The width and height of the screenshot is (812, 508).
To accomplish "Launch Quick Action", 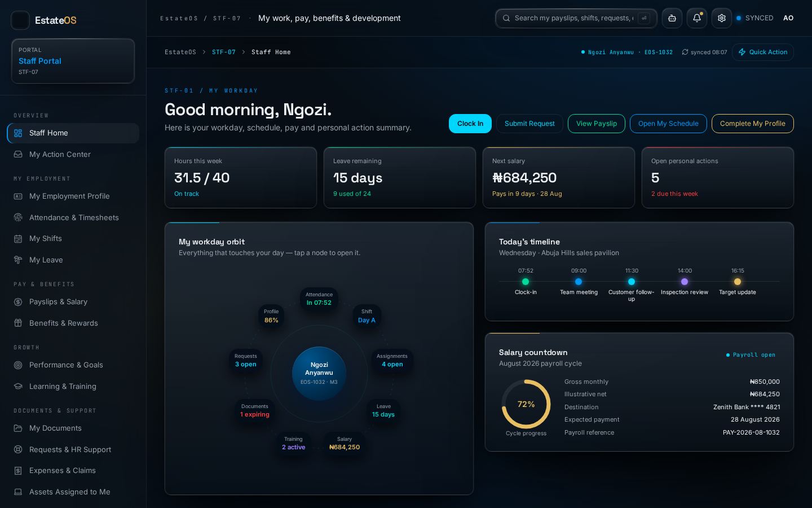I will (763, 52).
